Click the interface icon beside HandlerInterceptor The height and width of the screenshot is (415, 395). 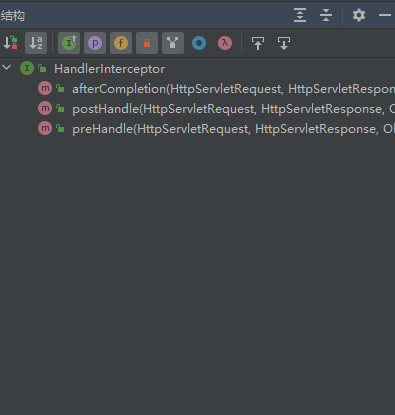point(27,68)
